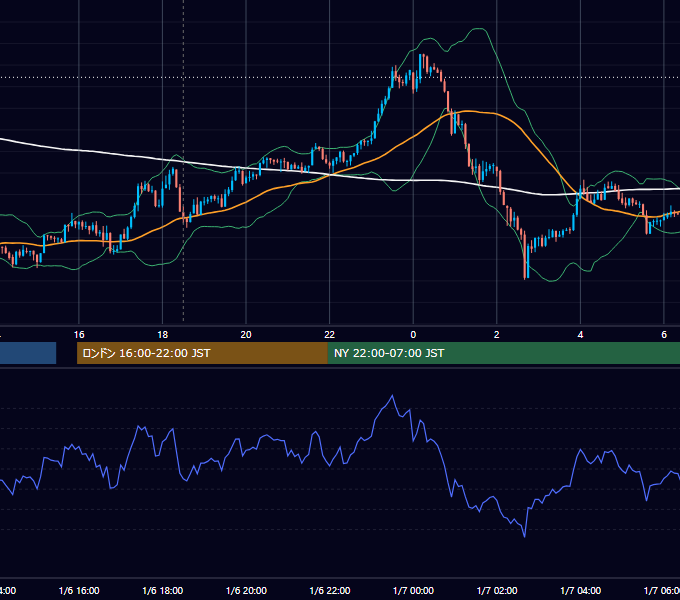
Task: Select the London 16:00-22:00 JST session bar
Action: (x=202, y=353)
